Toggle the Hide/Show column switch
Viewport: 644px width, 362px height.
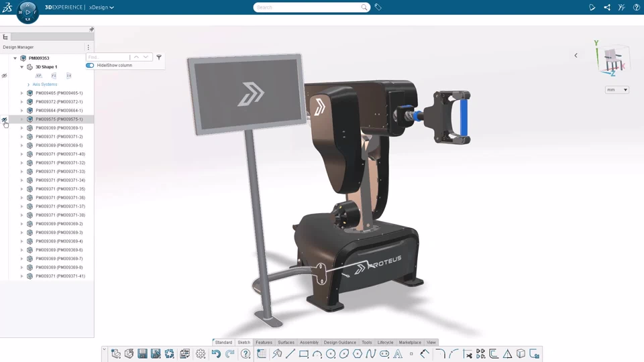[90, 65]
